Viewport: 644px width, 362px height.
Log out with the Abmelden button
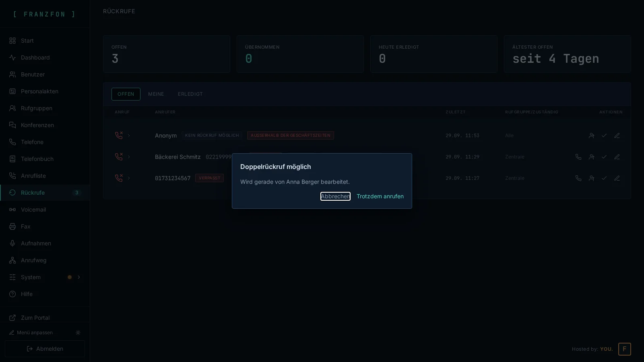point(45,349)
